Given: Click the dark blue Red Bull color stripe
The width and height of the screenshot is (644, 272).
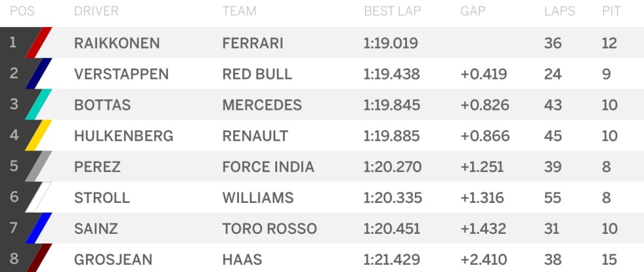Looking at the screenshot, I should (x=39, y=74).
